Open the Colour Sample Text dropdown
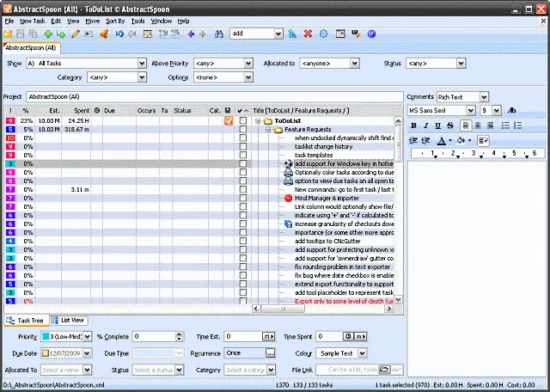 coord(363,353)
